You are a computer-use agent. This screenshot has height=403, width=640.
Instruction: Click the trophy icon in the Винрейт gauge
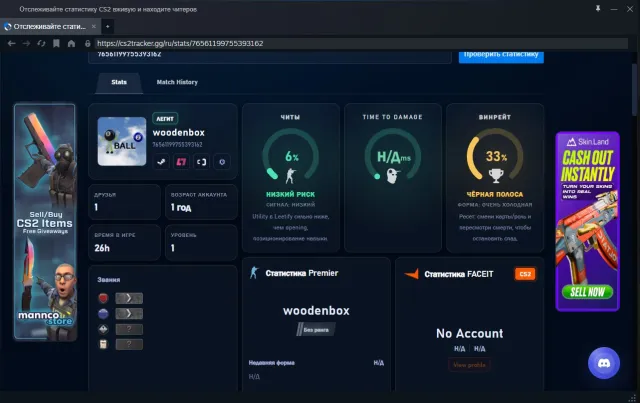pos(496,176)
